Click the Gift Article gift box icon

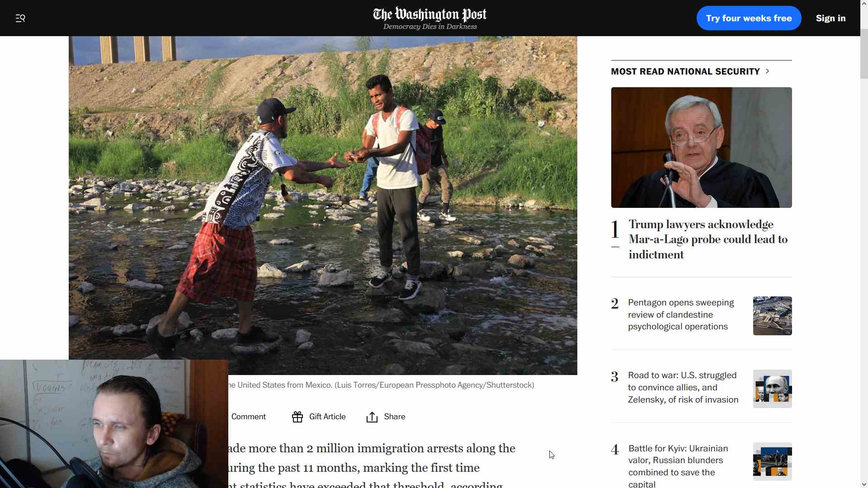click(x=297, y=417)
